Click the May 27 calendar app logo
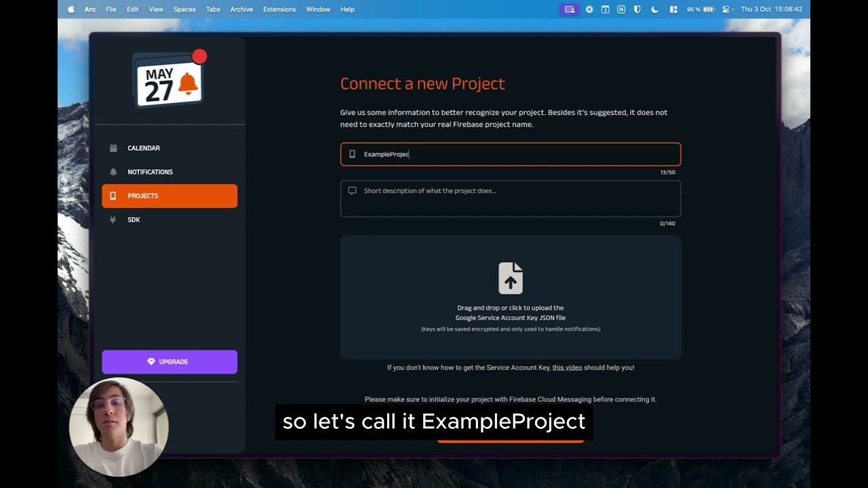The height and width of the screenshot is (488, 868). 169,80
